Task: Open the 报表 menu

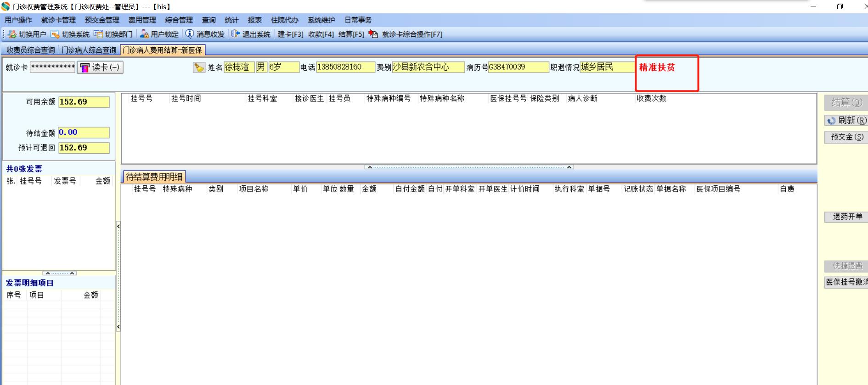Action: [x=254, y=20]
